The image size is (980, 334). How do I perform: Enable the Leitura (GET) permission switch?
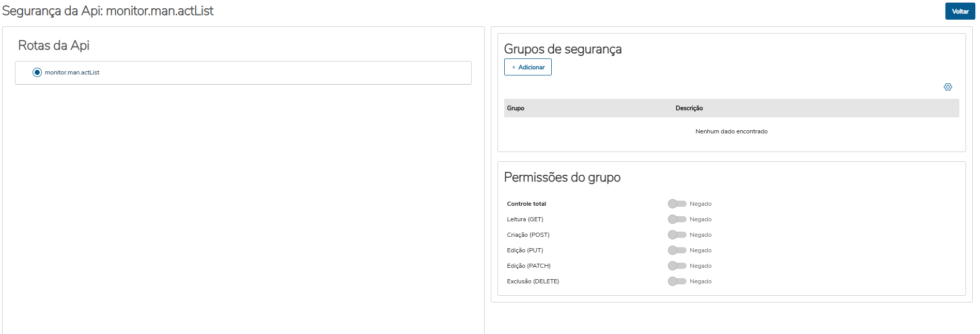point(677,219)
